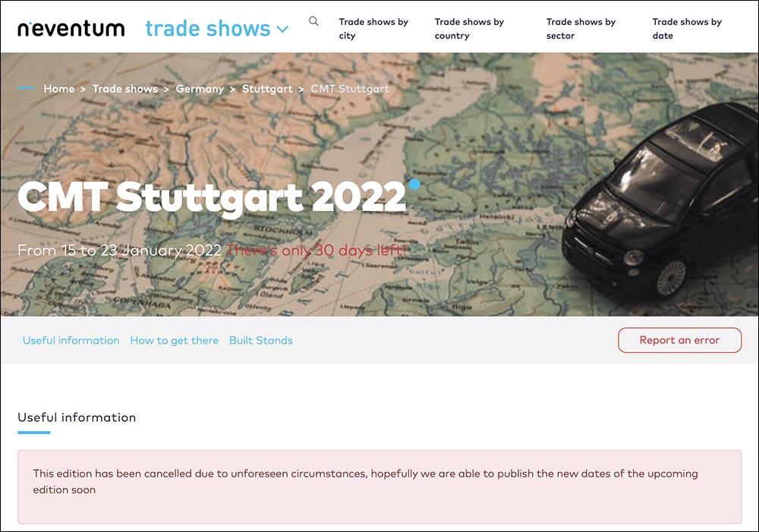Viewport: 759px width, 532px height.
Task: Click 'There's only 30 days left!' text
Action: pos(316,250)
